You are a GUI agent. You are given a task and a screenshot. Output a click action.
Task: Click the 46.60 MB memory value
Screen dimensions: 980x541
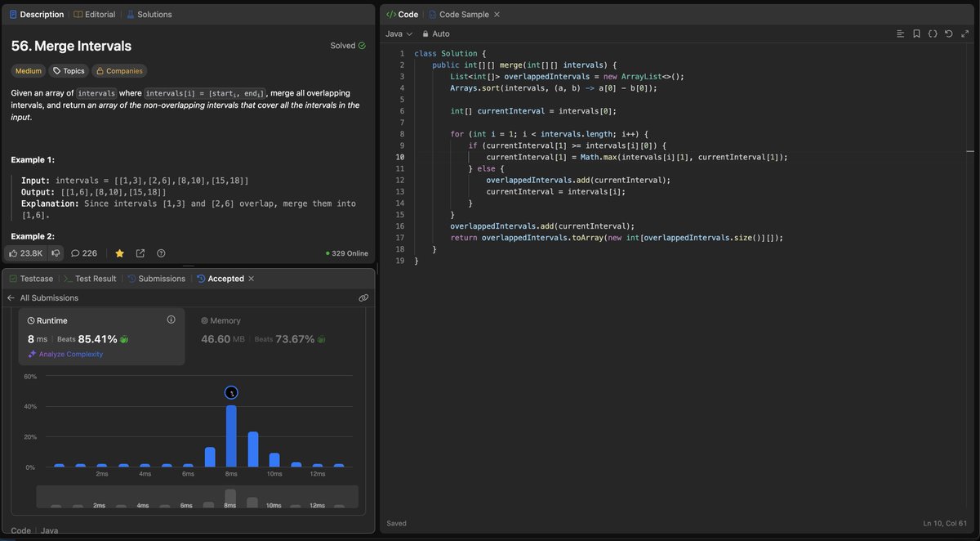tap(223, 338)
